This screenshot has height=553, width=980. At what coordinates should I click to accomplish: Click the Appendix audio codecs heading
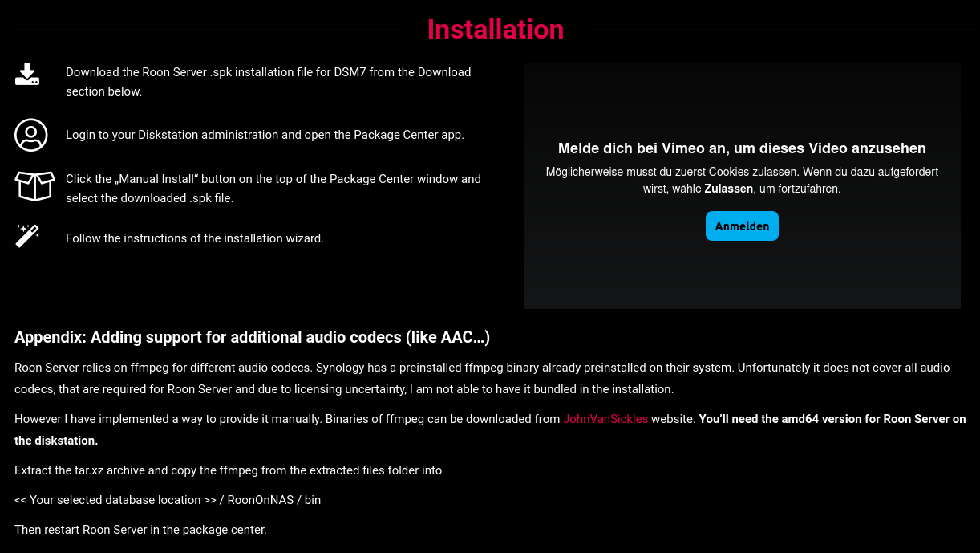pos(252,337)
